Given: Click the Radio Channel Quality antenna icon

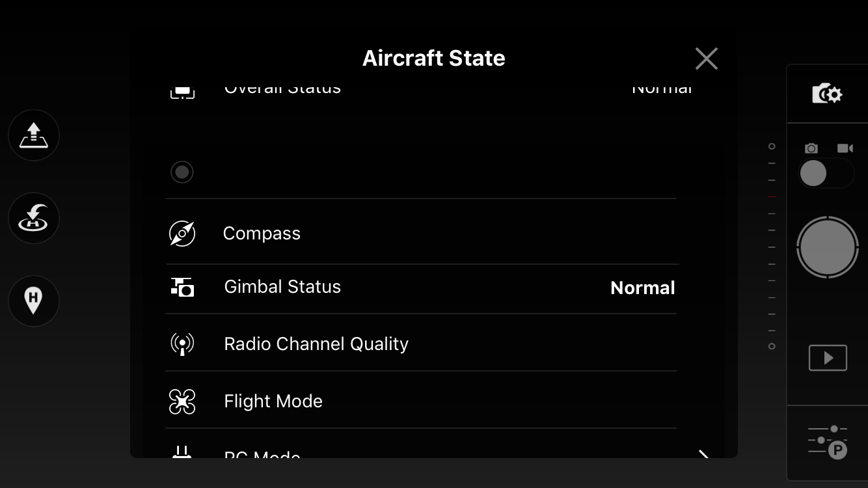Looking at the screenshot, I should [182, 344].
